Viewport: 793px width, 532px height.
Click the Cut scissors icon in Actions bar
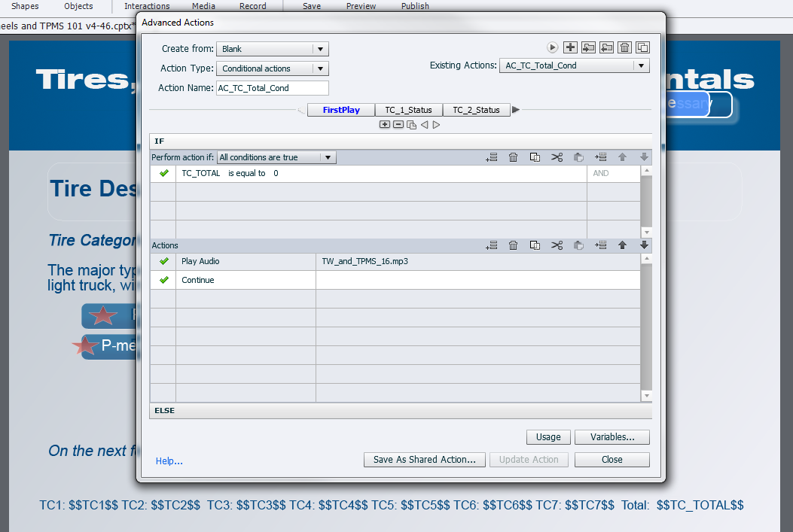[557, 245]
